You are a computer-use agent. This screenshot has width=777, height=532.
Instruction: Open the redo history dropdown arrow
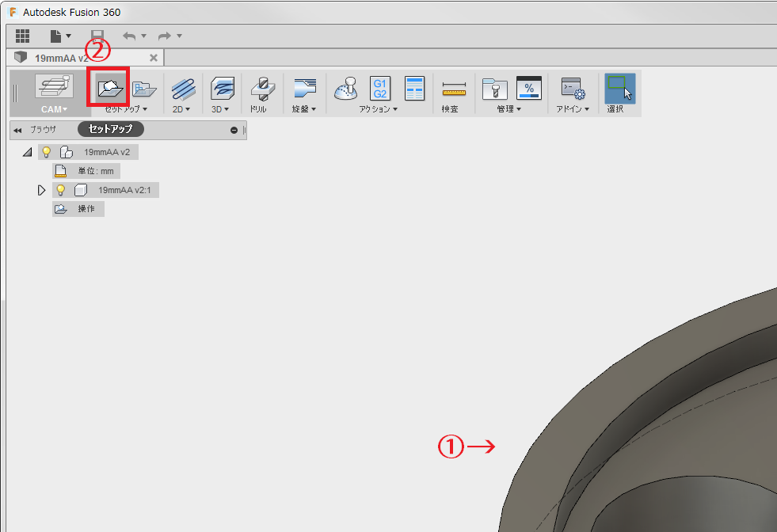point(179,36)
